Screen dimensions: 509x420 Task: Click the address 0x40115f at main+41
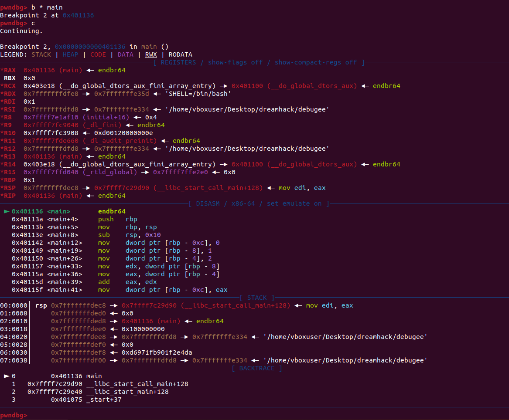(x=27, y=290)
